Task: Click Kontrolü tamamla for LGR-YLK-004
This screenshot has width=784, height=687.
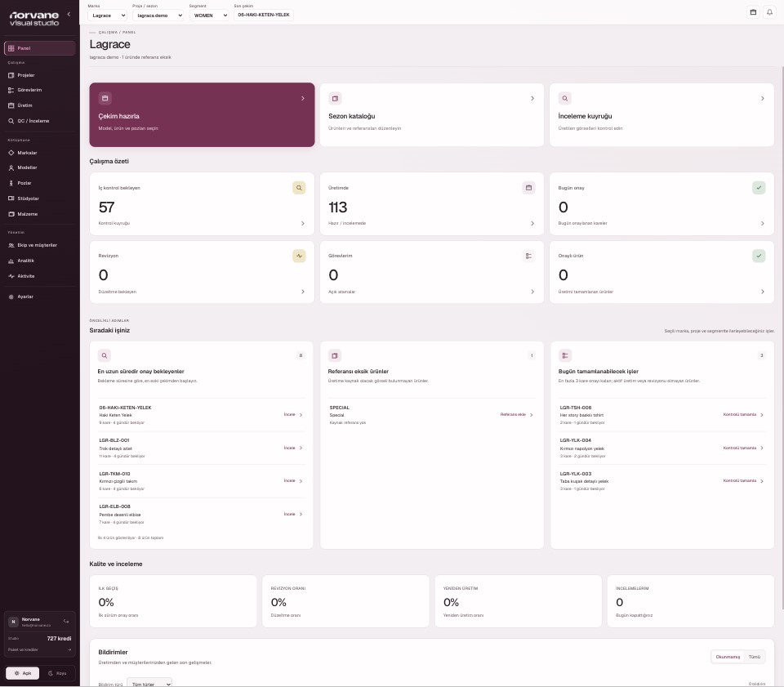Action: point(743,448)
